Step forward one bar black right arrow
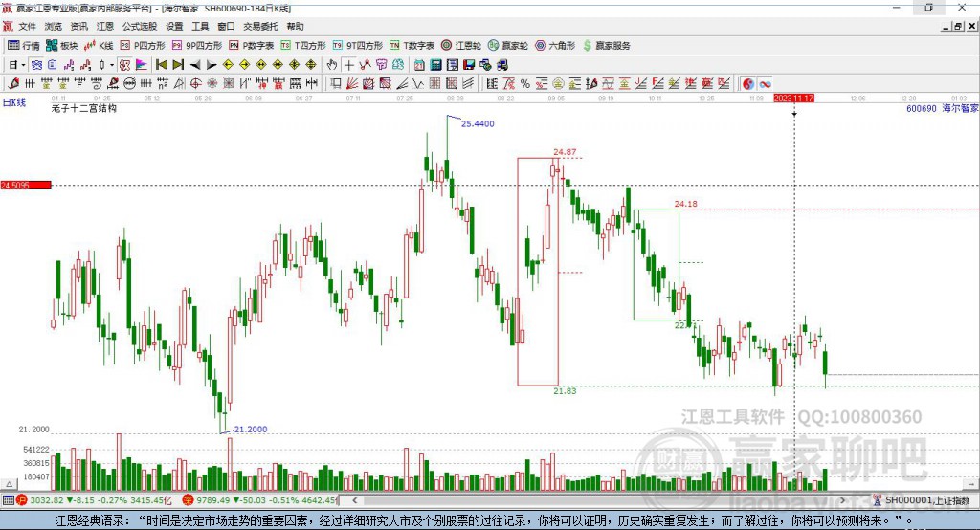Screen dimensions: 980x530 pyautogui.click(x=212, y=65)
